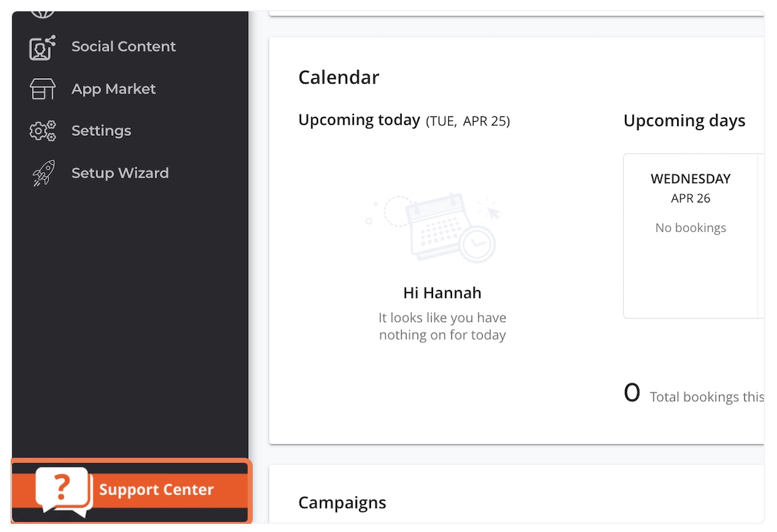Click the Upcoming days heading
This screenshot has height=532, width=777.
(685, 121)
